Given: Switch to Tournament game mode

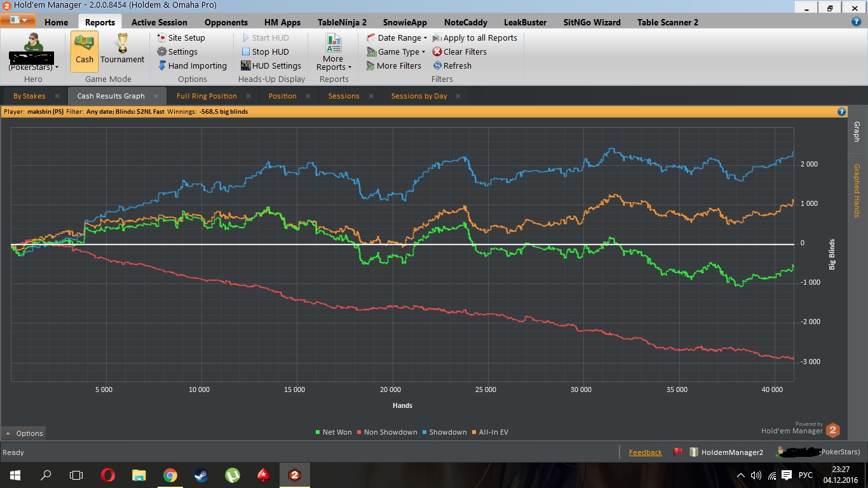Looking at the screenshot, I should [123, 50].
